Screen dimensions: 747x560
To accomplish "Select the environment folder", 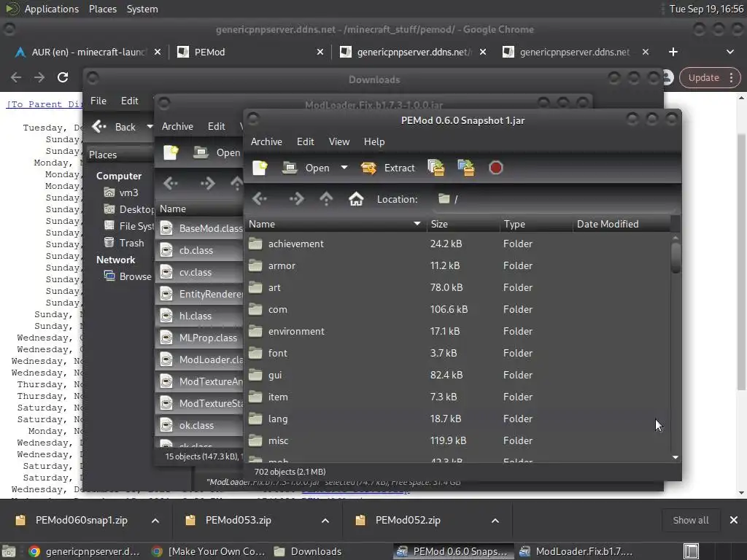I will [x=457, y=332].
